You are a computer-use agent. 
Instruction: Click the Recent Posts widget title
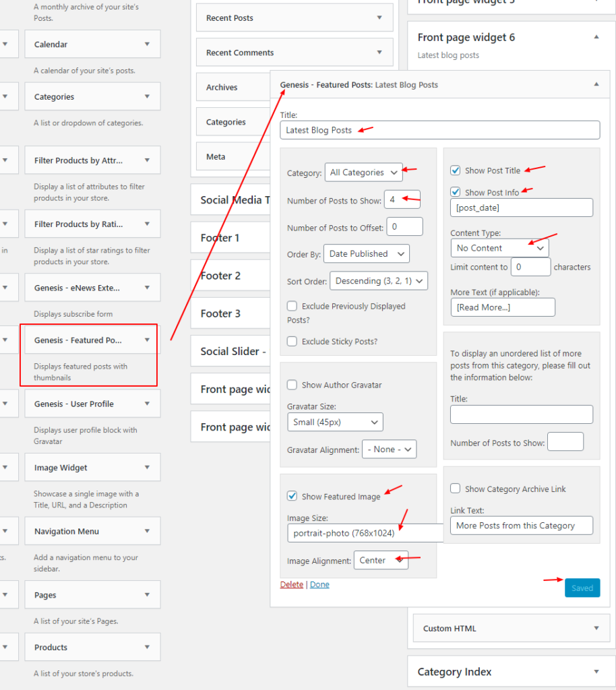coord(230,18)
